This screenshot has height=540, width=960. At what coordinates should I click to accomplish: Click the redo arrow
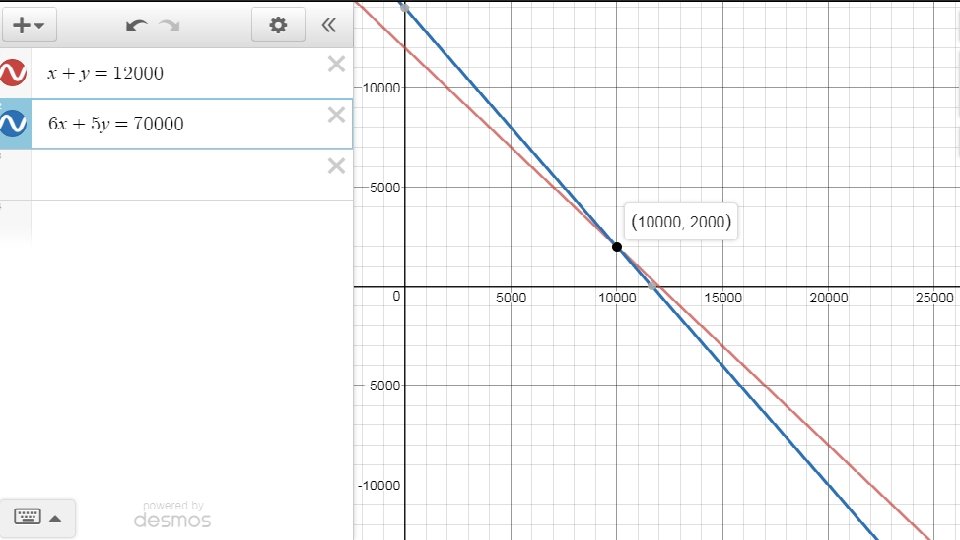point(170,25)
